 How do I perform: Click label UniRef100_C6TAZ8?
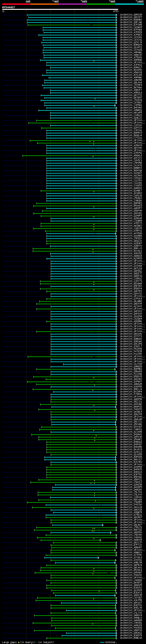pos(131,50)
